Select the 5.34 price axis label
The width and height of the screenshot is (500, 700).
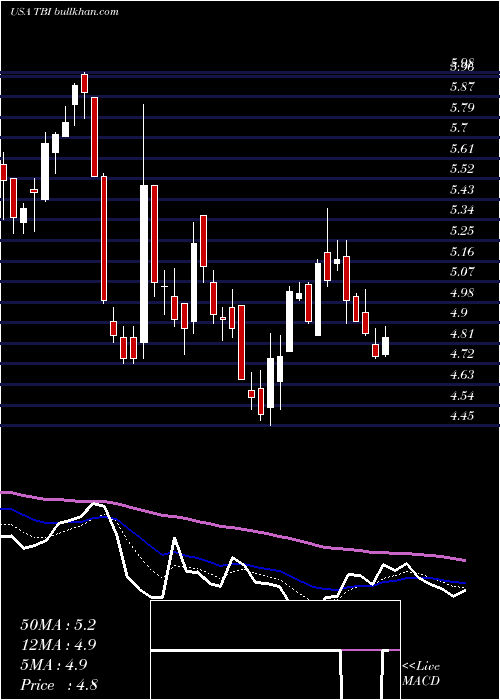(462, 210)
